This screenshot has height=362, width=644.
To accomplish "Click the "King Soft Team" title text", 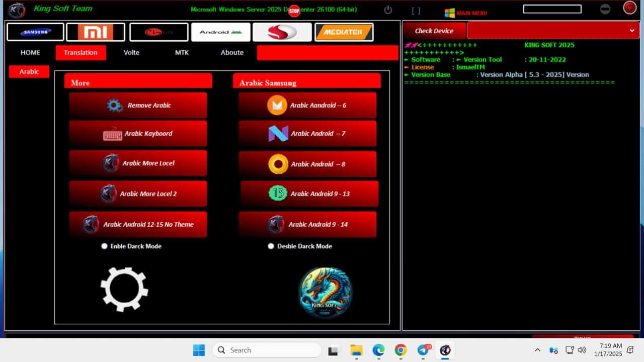I will point(63,9).
